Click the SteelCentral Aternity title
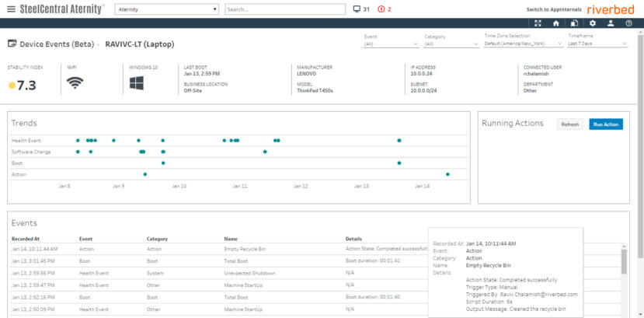644x318 pixels. coord(62,9)
